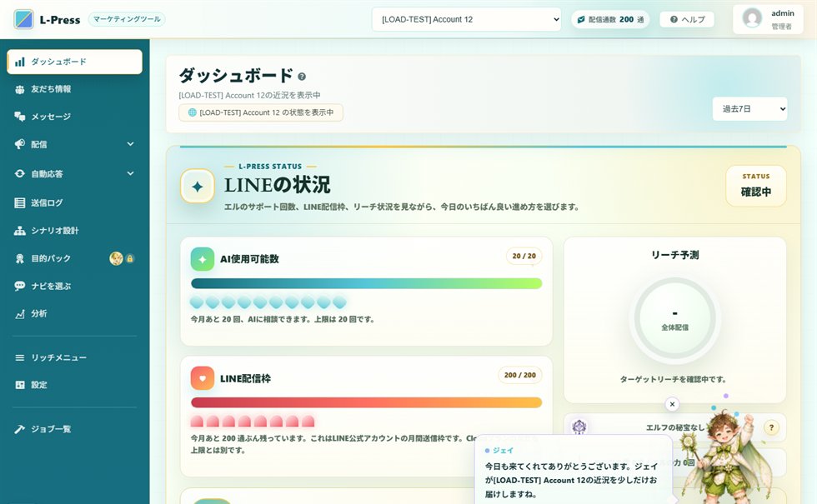Click the L-Press logo icon
Screen dimensions: 817x504
tap(23, 19)
